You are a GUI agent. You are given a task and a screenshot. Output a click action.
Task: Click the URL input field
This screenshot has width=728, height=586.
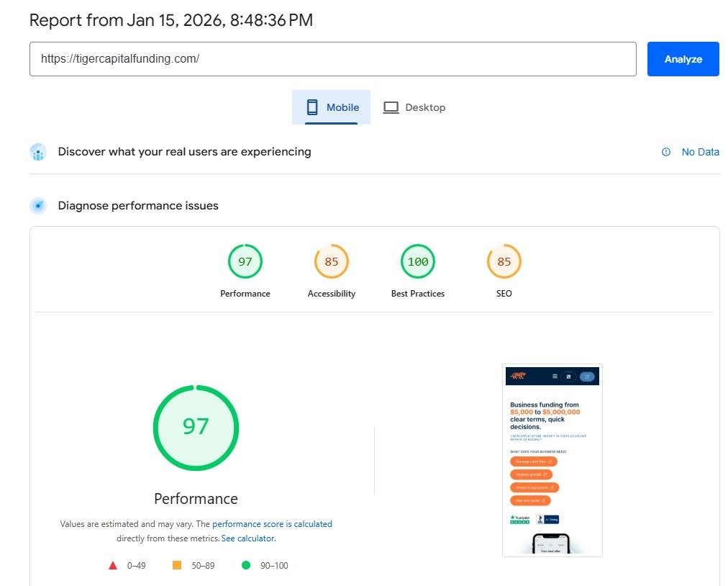(332, 59)
